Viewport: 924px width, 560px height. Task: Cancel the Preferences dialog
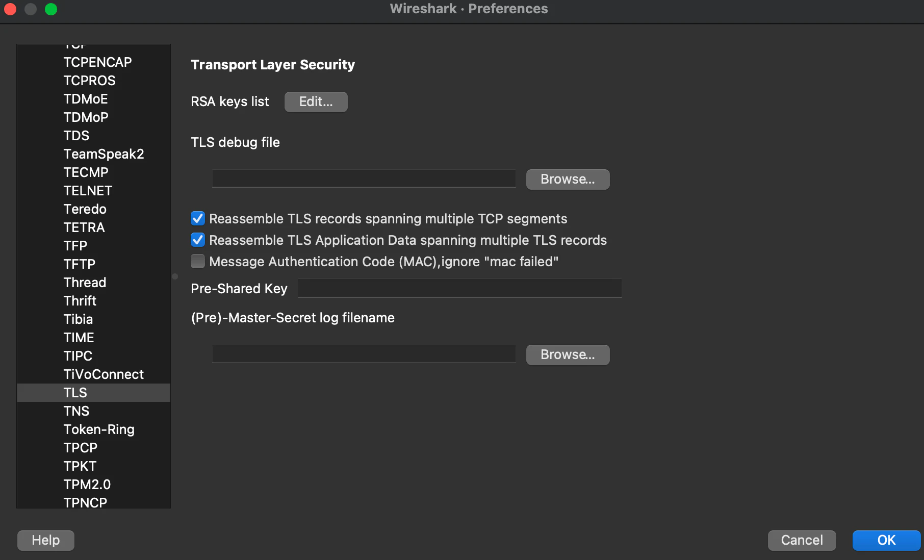point(802,541)
